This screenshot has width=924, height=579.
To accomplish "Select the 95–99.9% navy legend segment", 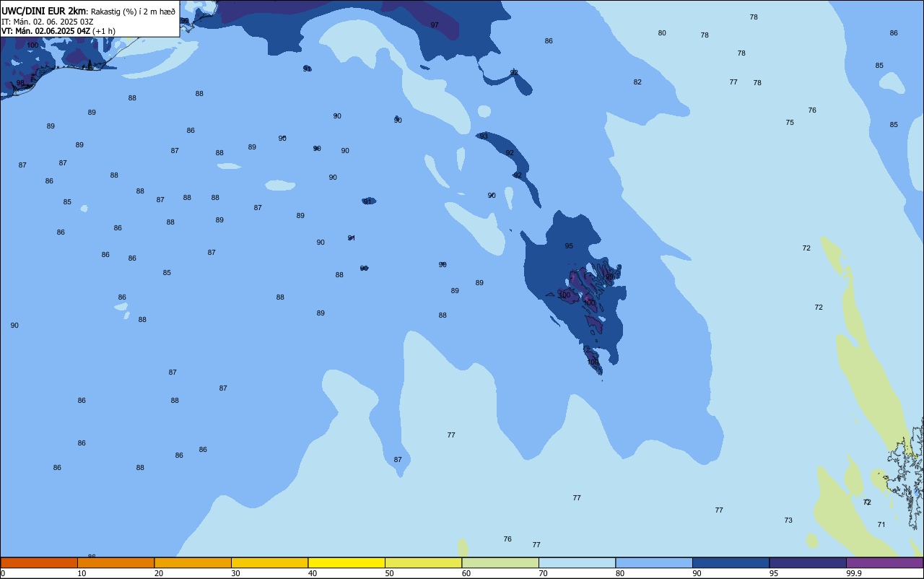I will click(x=808, y=562).
